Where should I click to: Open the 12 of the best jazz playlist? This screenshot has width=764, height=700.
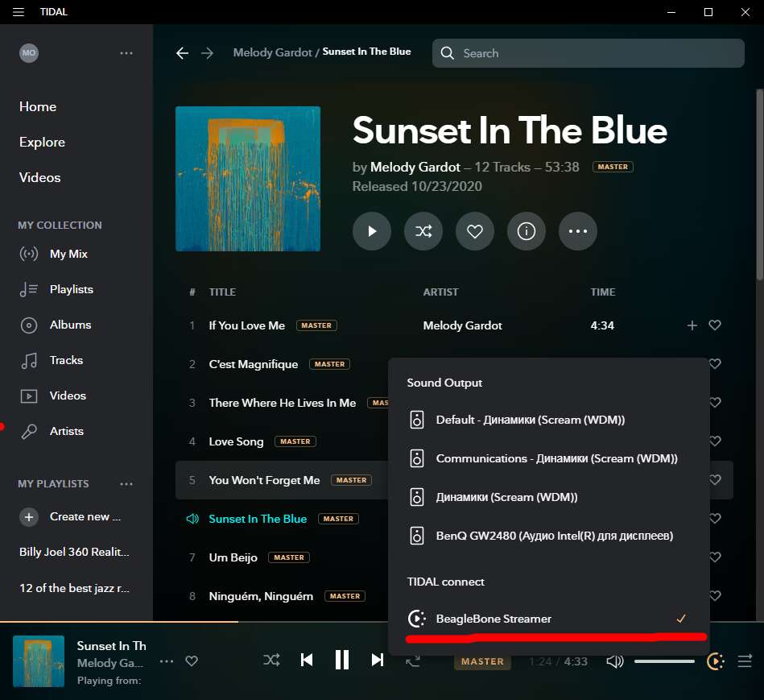click(x=74, y=588)
